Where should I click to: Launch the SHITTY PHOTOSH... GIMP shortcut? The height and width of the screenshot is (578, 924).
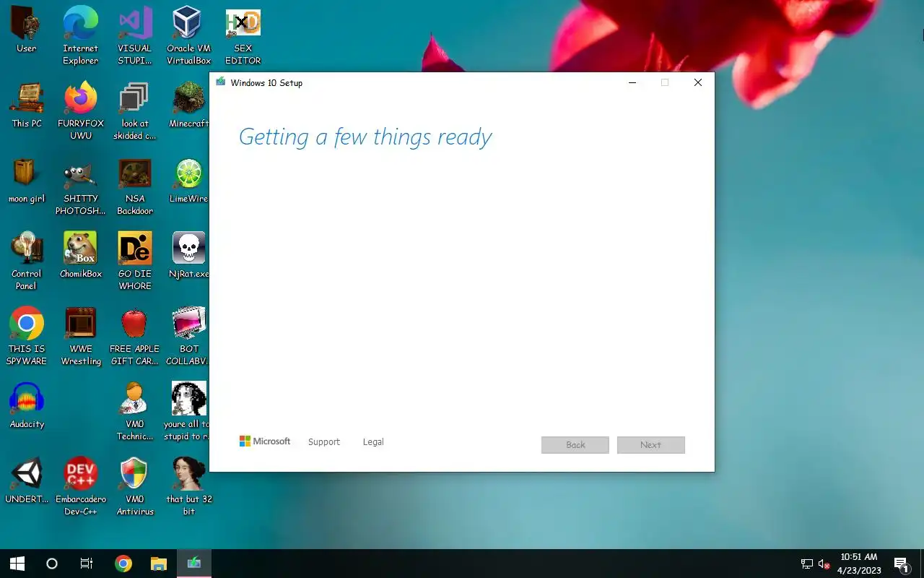[81, 186]
